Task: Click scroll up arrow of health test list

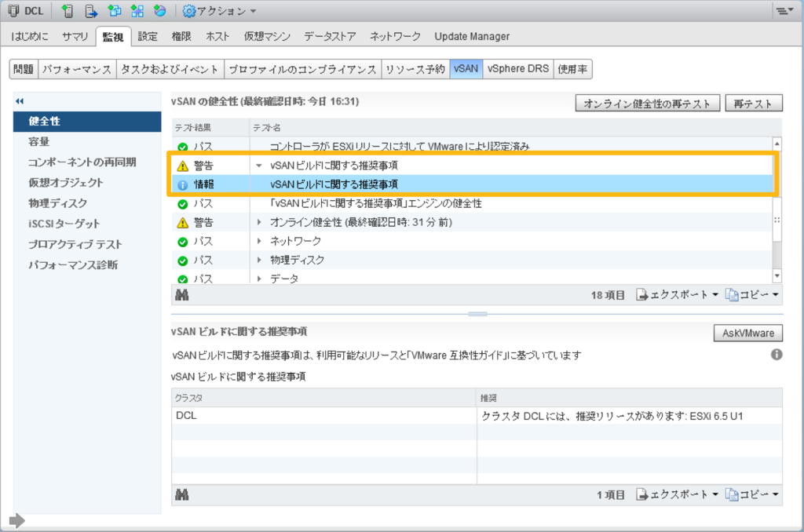Action: click(x=777, y=144)
